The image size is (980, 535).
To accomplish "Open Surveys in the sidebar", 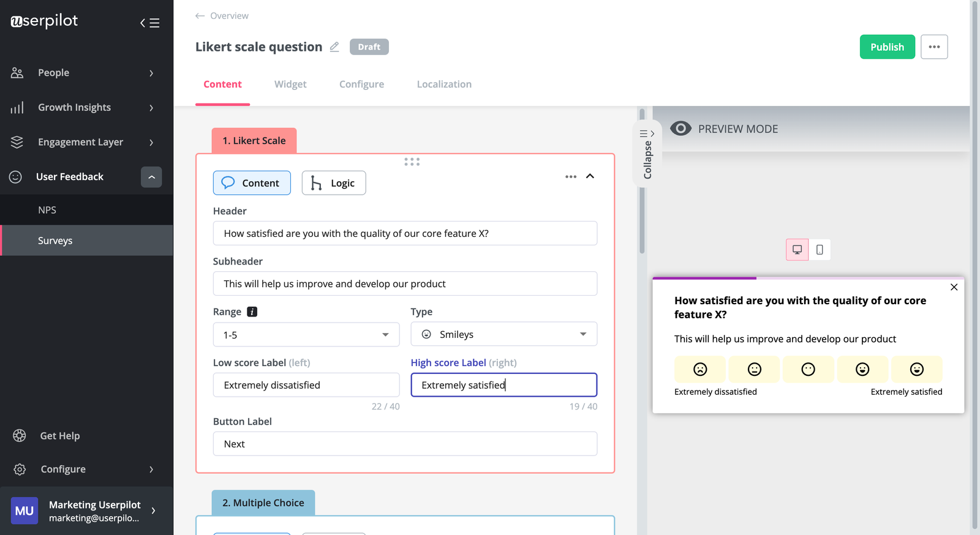I will click(86, 241).
